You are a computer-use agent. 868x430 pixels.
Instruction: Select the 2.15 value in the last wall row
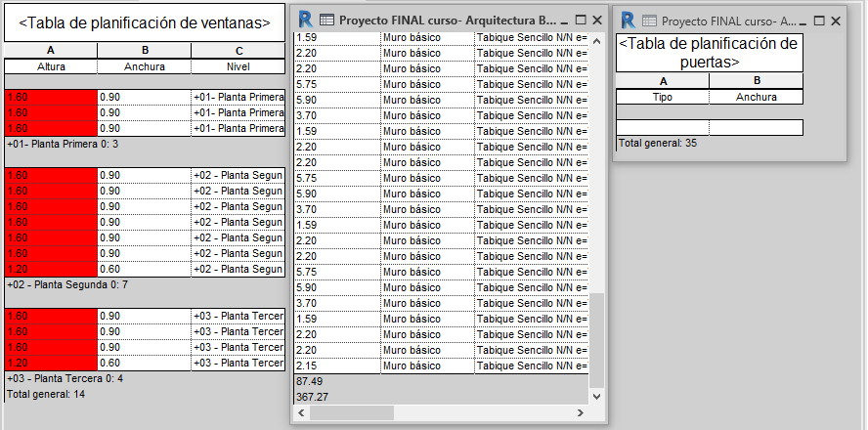click(307, 365)
